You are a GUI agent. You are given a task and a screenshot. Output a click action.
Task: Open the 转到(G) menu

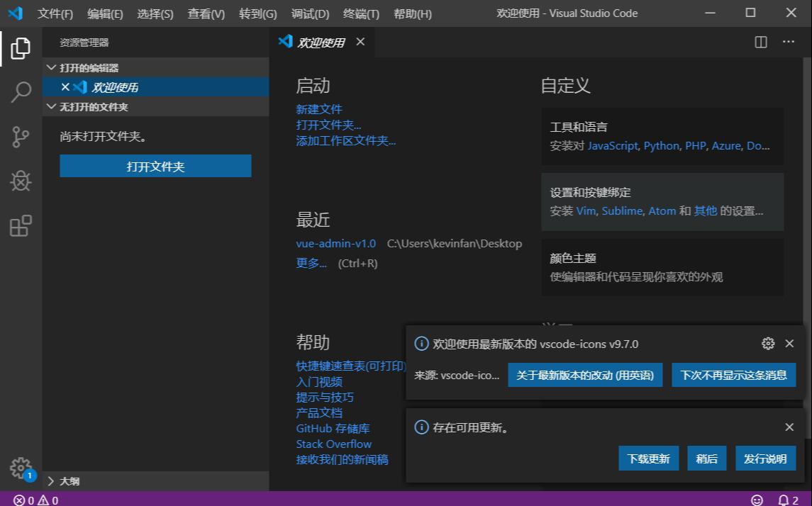pyautogui.click(x=258, y=13)
